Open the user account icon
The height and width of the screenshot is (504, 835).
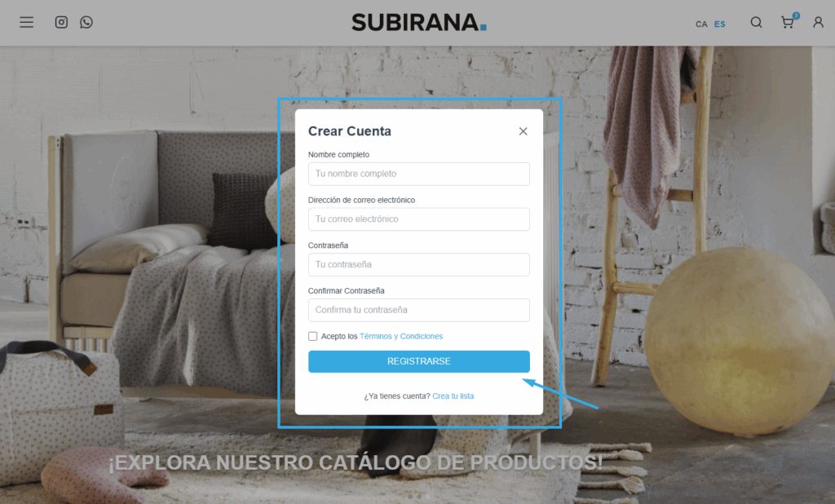(x=818, y=22)
